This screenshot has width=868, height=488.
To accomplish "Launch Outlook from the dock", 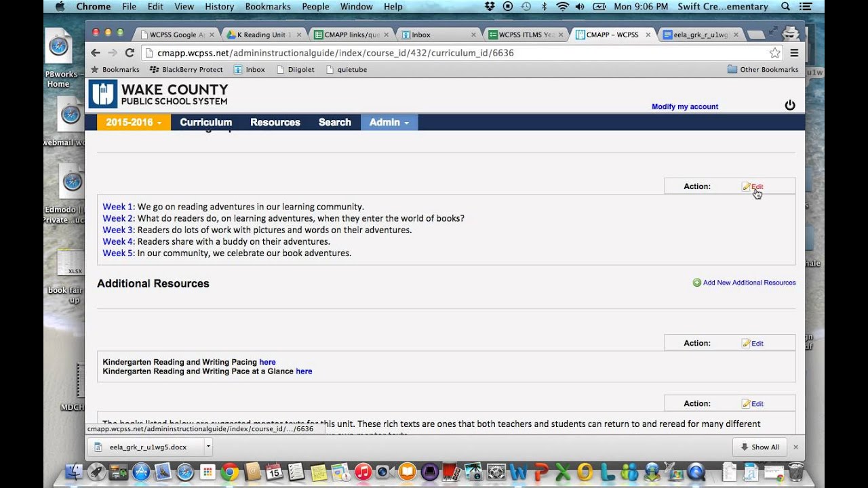I will click(585, 472).
